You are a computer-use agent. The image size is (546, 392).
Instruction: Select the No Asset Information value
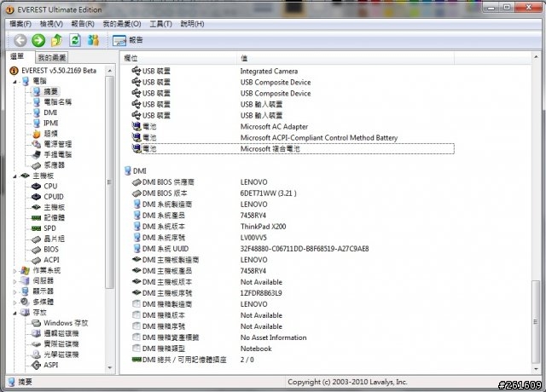pyautogui.click(x=273, y=337)
